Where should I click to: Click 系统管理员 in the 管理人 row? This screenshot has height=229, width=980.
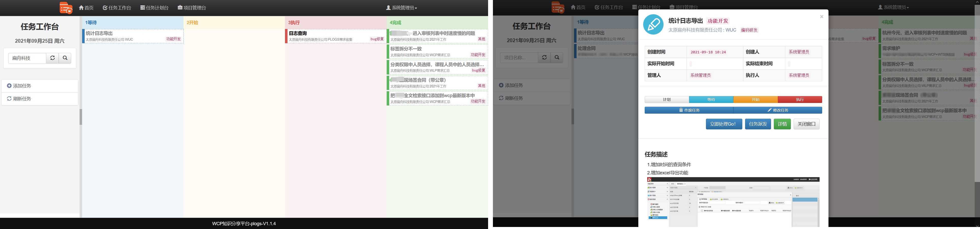[x=701, y=75]
